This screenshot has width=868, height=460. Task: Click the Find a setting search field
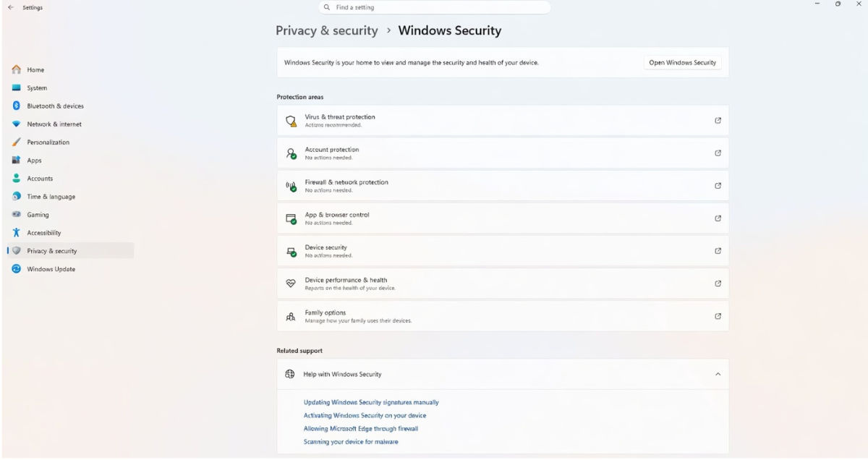[x=435, y=7]
